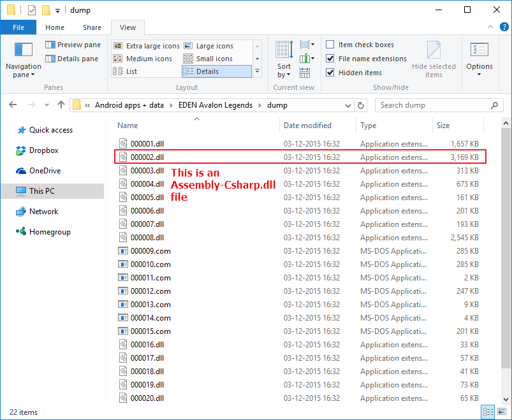Sort by Date modified column header

[x=318, y=126]
